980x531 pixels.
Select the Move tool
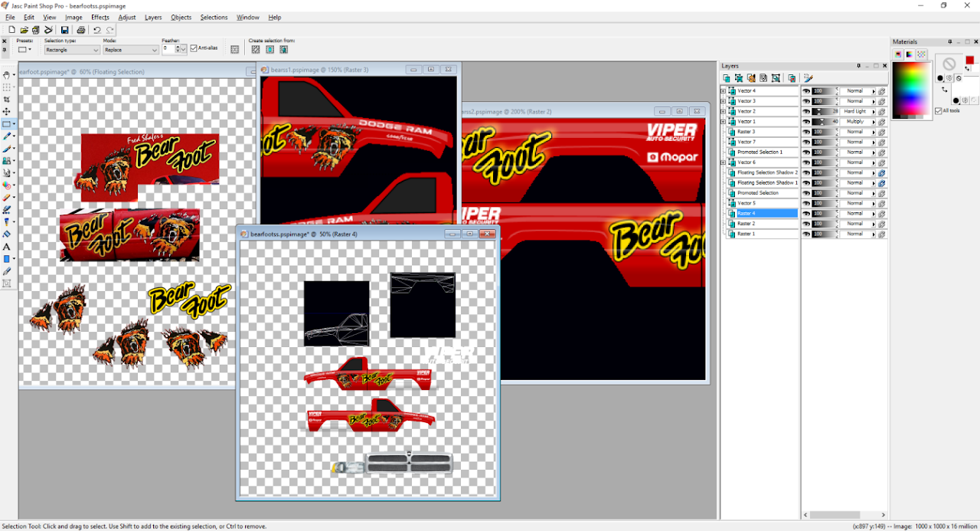(7, 112)
